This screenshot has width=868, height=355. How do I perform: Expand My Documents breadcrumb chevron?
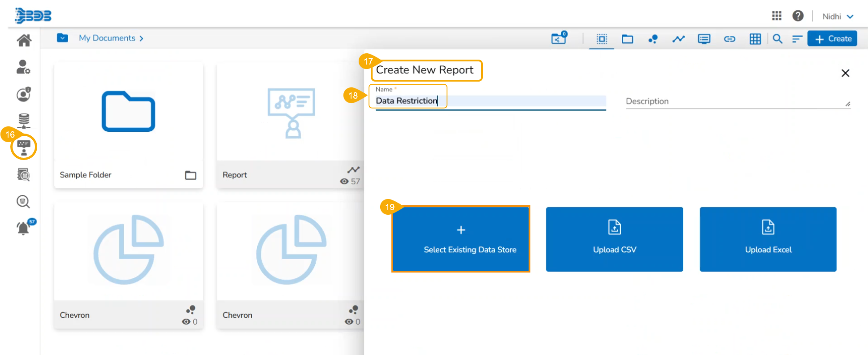pos(141,39)
